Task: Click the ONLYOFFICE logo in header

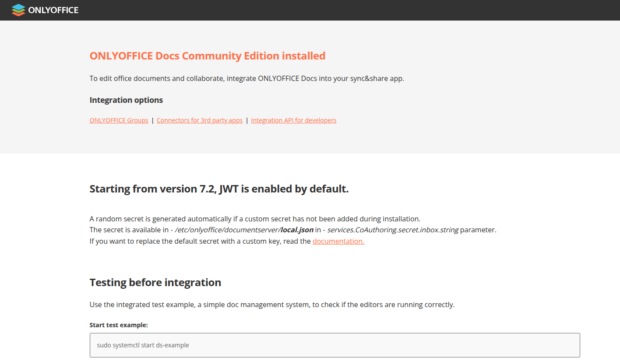Action: click(45, 10)
